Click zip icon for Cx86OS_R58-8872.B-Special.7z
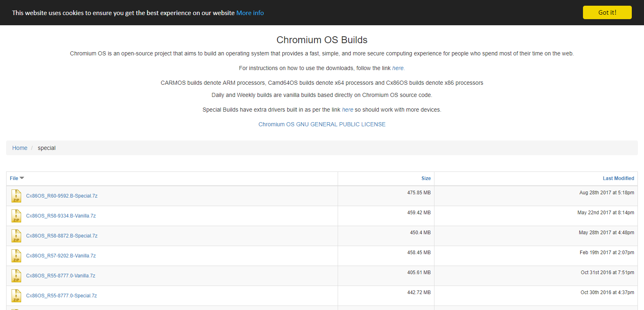This screenshot has height=310, width=644. 16,236
